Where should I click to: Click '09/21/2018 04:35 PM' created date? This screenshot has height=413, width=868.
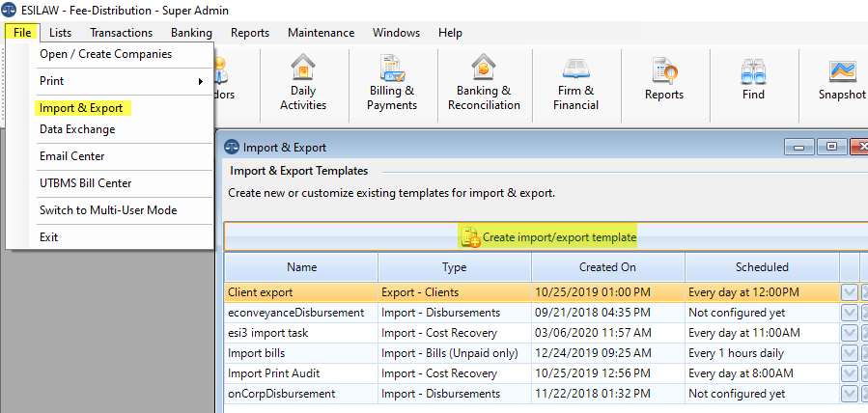(x=592, y=313)
